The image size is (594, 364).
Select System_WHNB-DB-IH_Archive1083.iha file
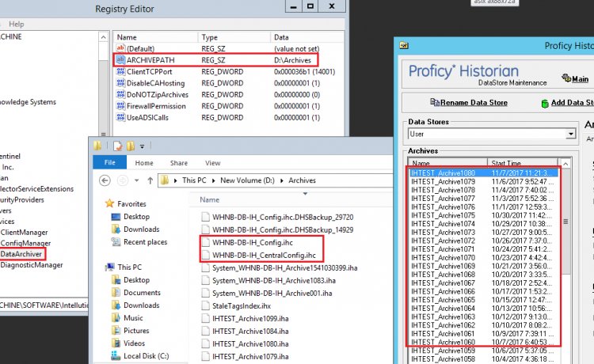(x=274, y=280)
